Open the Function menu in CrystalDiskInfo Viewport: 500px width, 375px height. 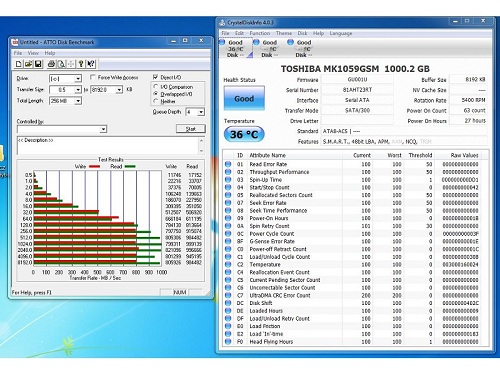pyautogui.click(x=260, y=33)
